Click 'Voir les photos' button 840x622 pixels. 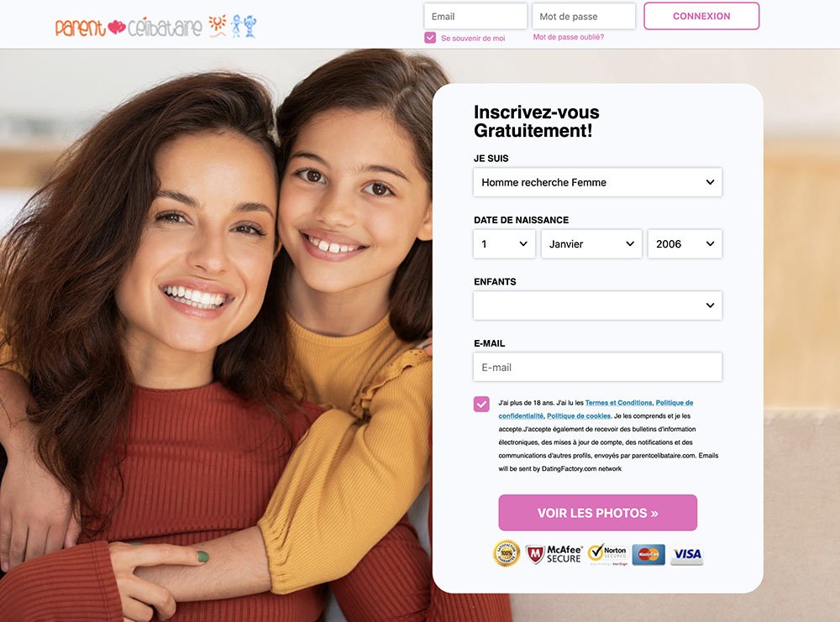pyautogui.click(x=597, y=513)
